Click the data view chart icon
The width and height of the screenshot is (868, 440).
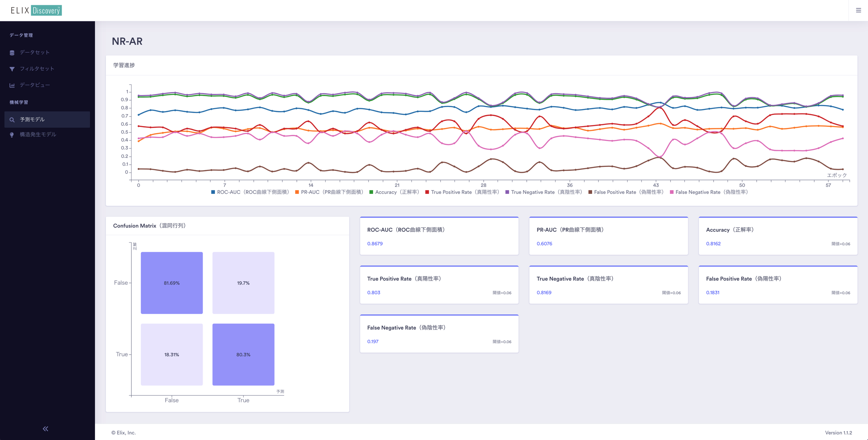tap(12, 85)
